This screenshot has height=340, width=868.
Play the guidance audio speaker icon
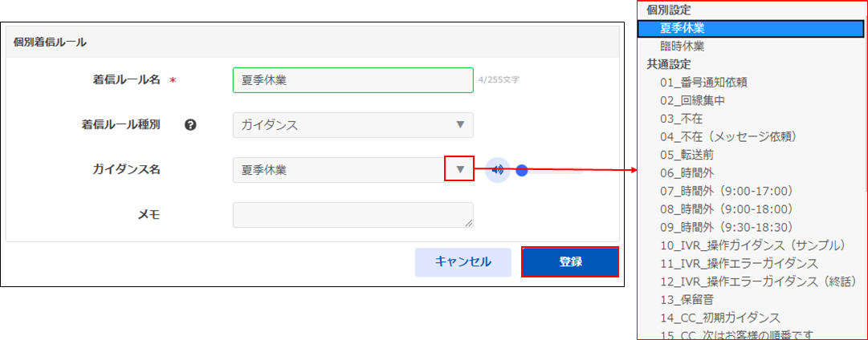tap(498, 170)
